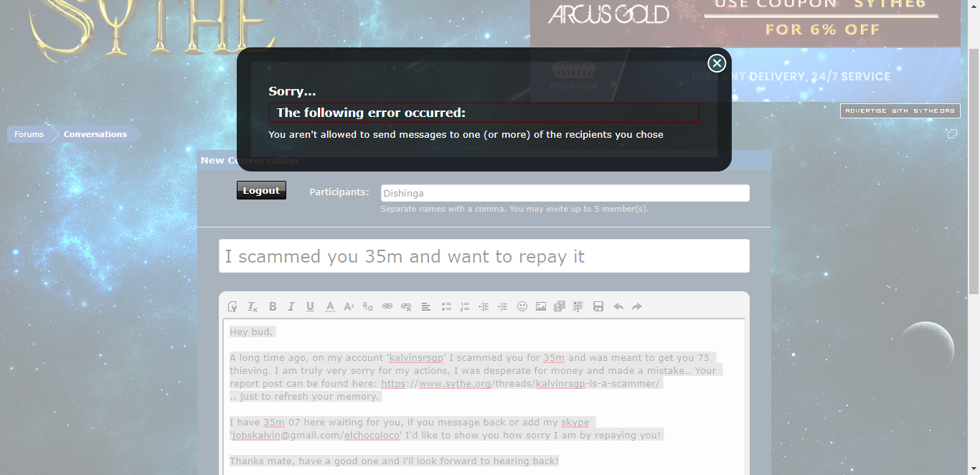980x475 pixels.
Task: Click the Arcus Gold banner ad
Action: [x=745, y=23]
